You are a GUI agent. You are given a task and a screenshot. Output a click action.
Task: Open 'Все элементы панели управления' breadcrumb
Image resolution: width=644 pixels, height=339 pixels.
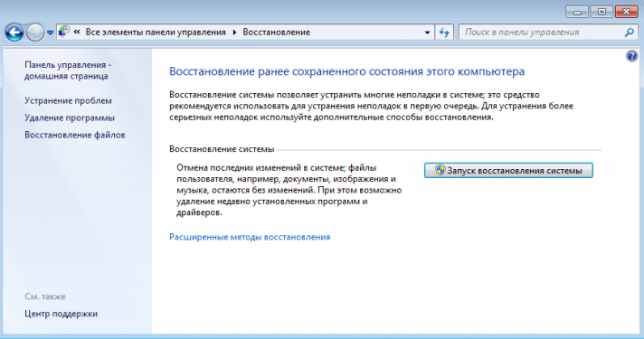(x=156, y=32)
